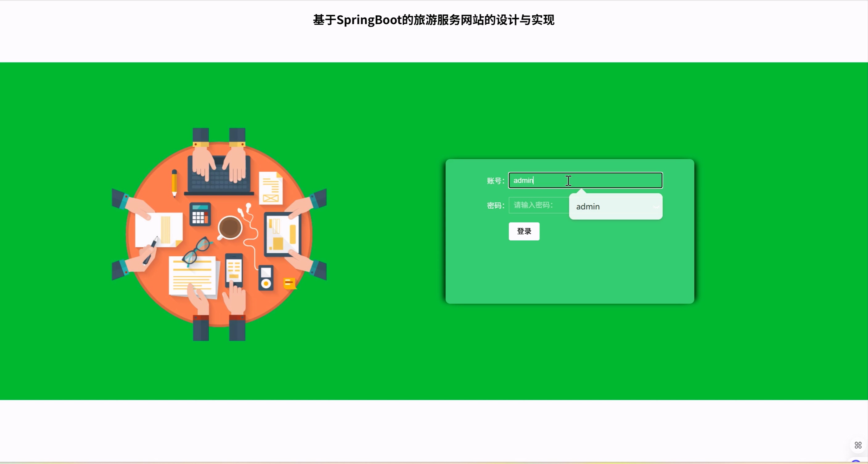The height and width of the screenshot is (464, 868).
Task: Click the tablet with charts illustration
Action: coord(282,235)
